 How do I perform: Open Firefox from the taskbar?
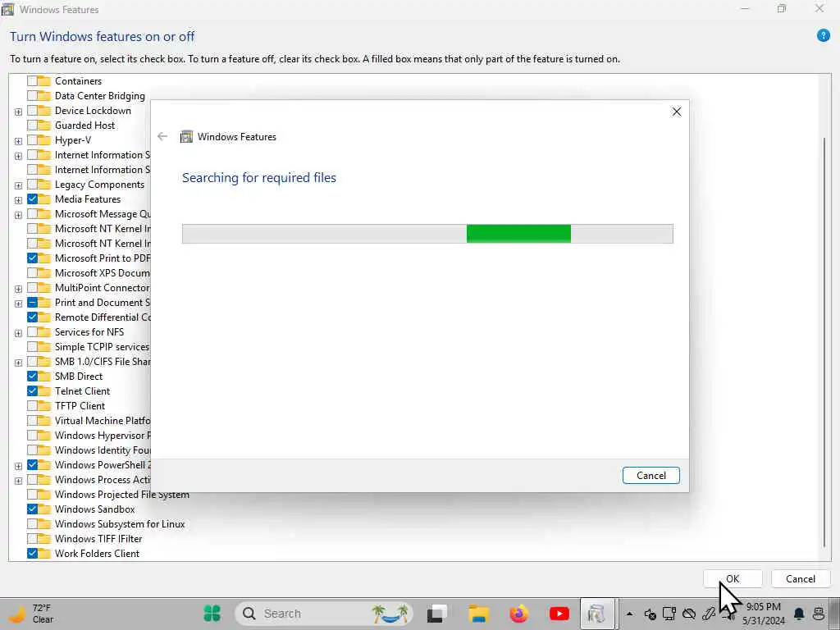click(x=518, y=614)
